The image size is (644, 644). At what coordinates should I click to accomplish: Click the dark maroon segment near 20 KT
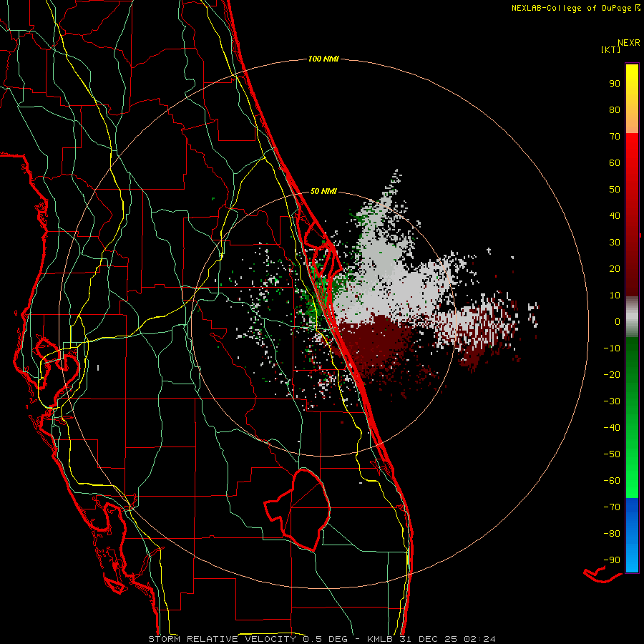pyautogui.click(x=632, y=269)
